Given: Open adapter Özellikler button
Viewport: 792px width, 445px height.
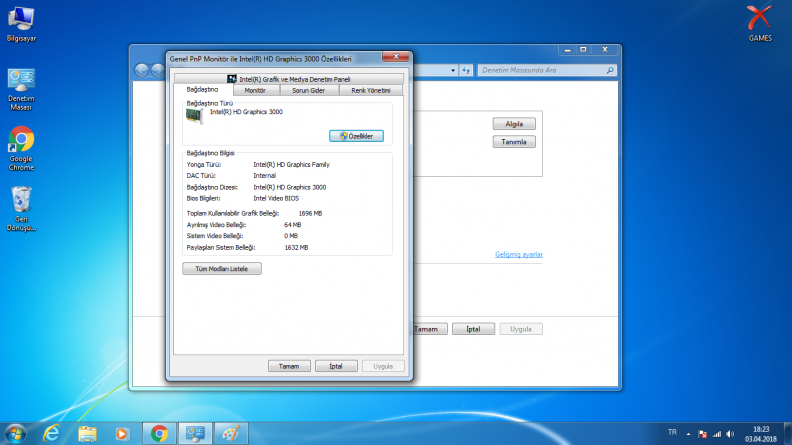Looking at the screenshot, I should (356, 136).
